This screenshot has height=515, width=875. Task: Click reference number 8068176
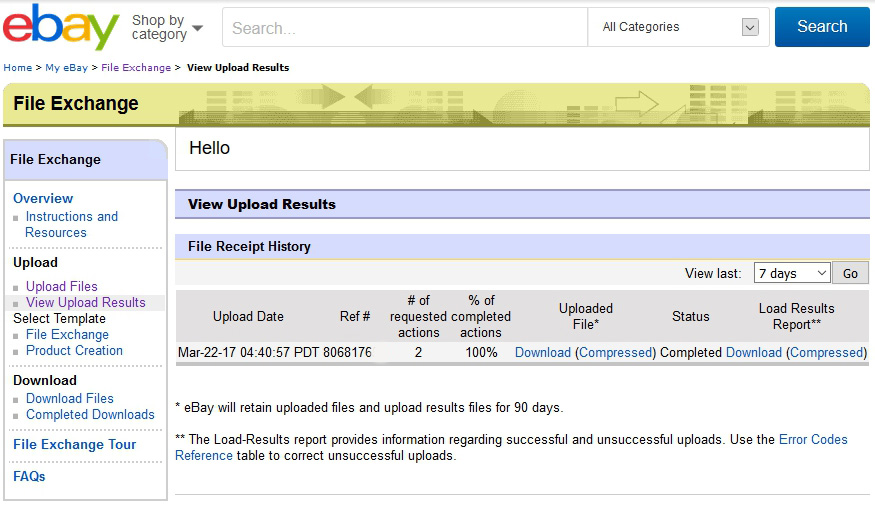[347, 353]
